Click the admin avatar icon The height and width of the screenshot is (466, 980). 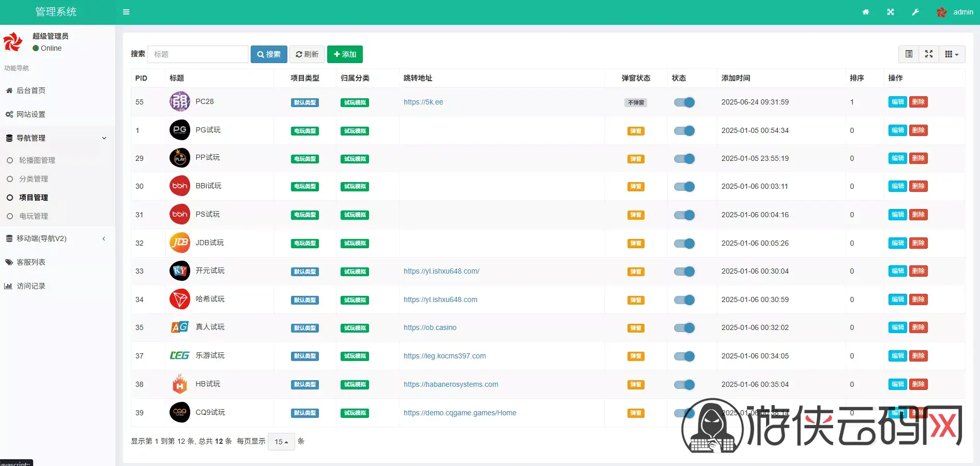(x=942, y=12)
